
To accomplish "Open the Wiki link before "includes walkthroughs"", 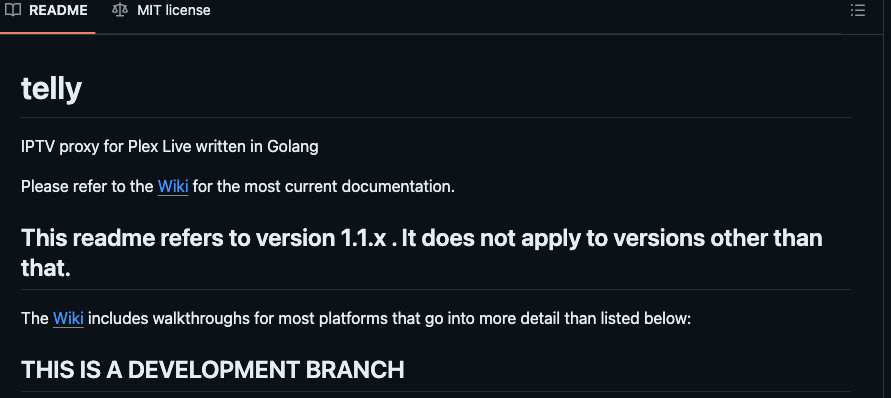I will point(68,318).
